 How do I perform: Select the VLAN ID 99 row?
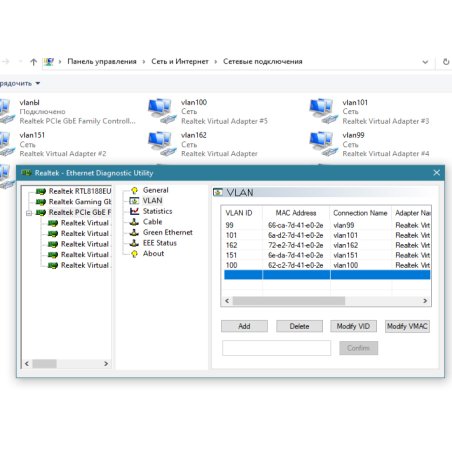pyautogui.click(x=327, y=225)
